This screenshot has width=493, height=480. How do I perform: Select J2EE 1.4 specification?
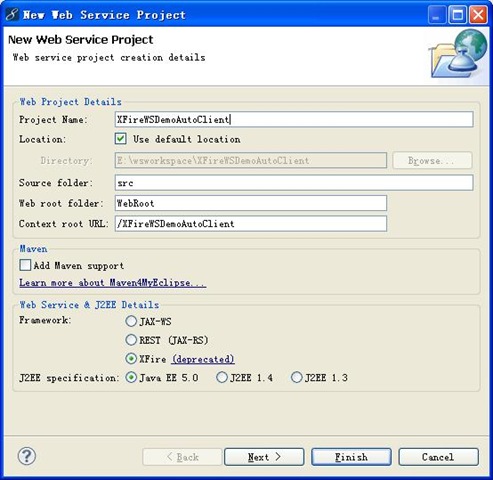click(x=222, y=378)
